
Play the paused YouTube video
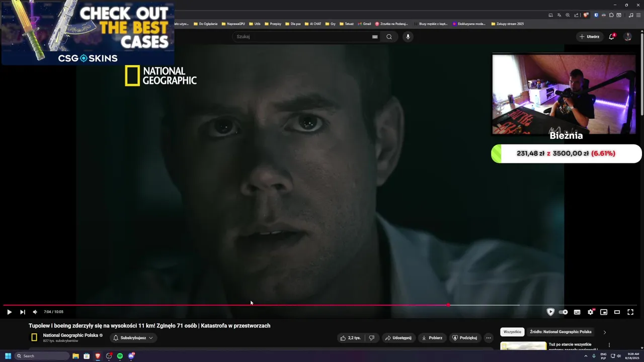(9, 312)
